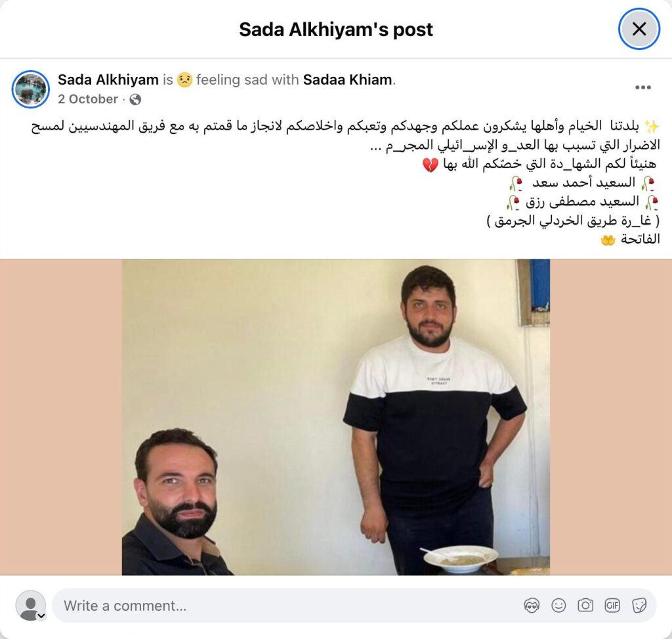The width and height of the screenshot is (672, 639).
Task: Open the three-dot post options menu
Action: tap(643, 87)
